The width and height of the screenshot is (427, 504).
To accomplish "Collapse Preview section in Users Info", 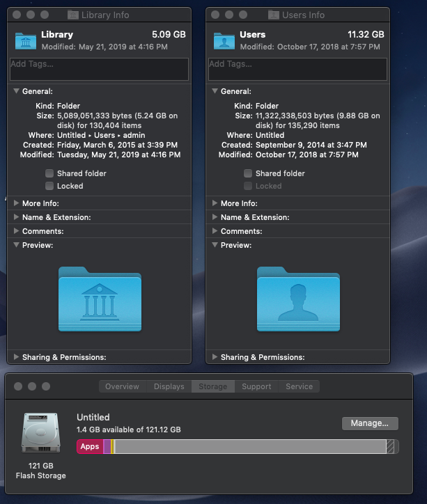I will click(215, 245).
